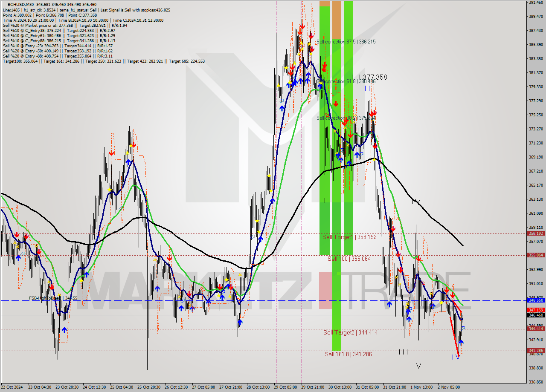
Task: Click the blue 348.550 price tag on axis
Action: click(536, 300)
